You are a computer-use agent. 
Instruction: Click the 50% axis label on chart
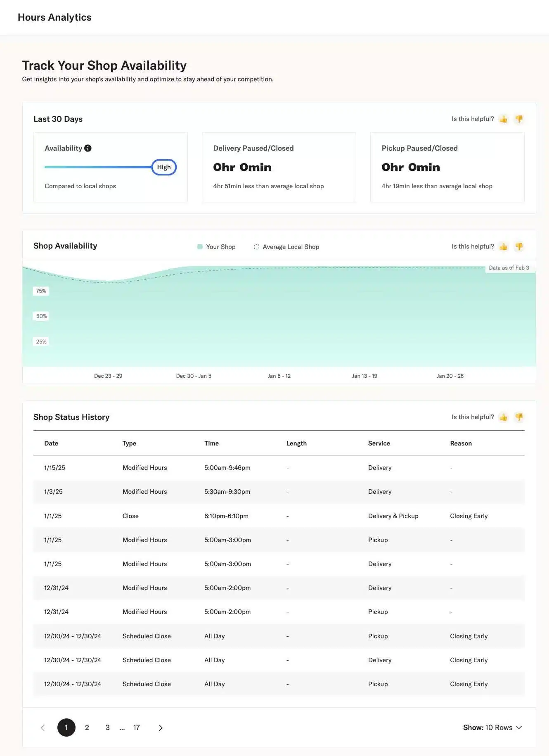[41, 316]
